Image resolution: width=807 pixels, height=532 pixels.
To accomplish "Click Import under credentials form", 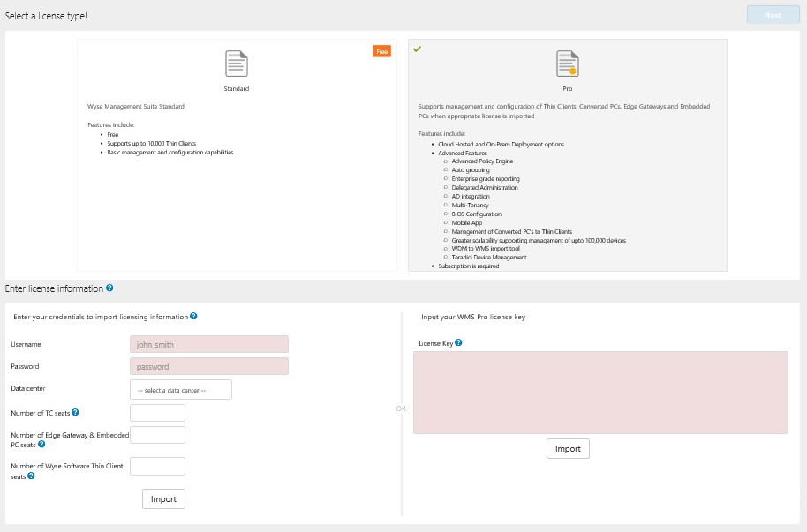I will 163,499.
